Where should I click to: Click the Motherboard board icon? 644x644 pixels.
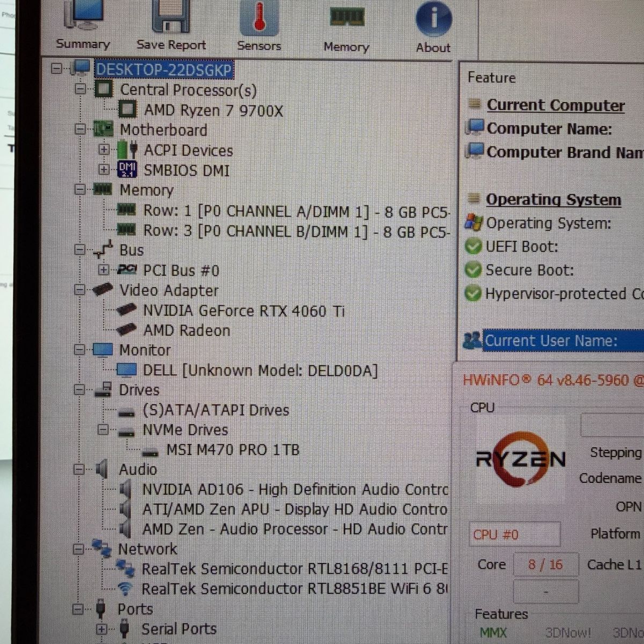click(103, 129)
